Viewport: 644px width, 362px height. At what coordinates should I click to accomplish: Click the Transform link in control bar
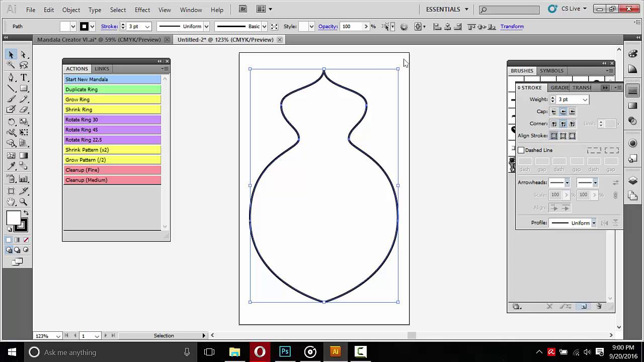click(x=512, y=27)
